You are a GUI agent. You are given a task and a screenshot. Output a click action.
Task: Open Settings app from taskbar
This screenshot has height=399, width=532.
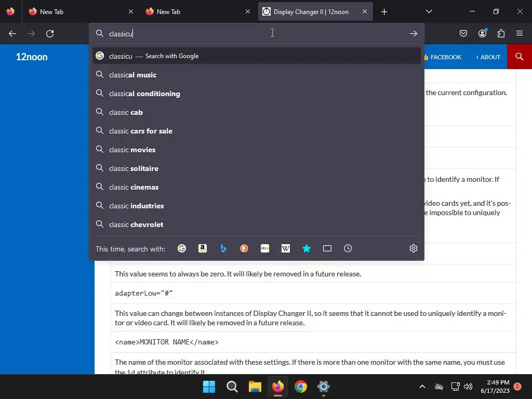pyautogui.click(x=324, y=387)
